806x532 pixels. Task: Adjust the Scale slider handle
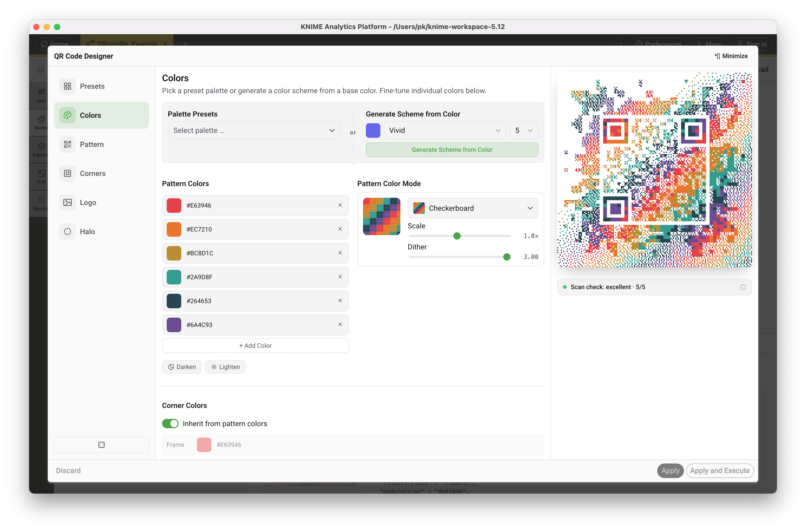tap(457, 236)
